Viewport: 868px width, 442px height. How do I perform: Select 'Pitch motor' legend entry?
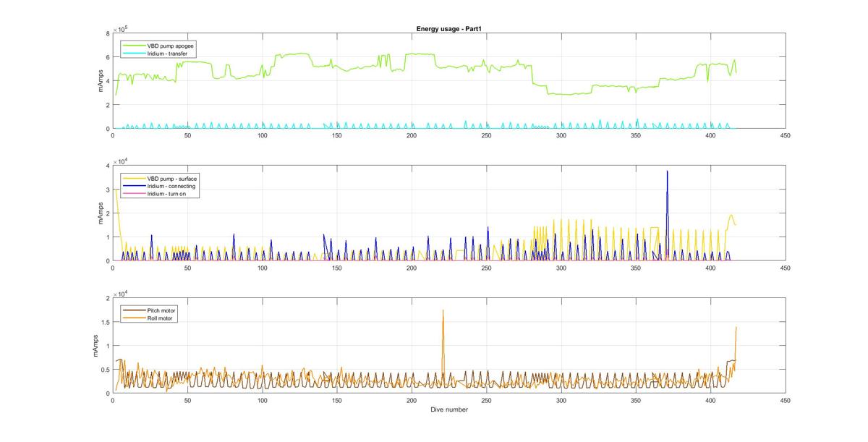point(150,310)
